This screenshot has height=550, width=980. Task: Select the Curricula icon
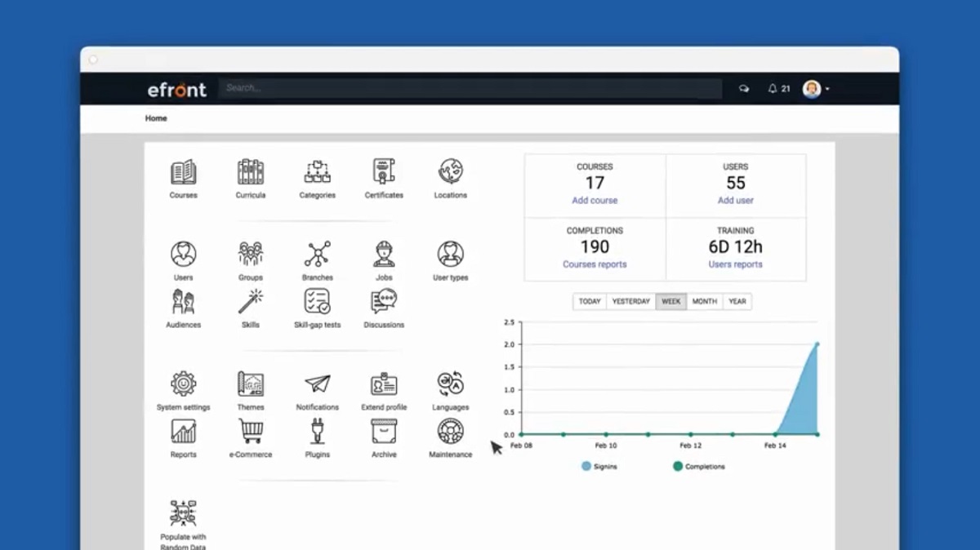pos(250,174)
